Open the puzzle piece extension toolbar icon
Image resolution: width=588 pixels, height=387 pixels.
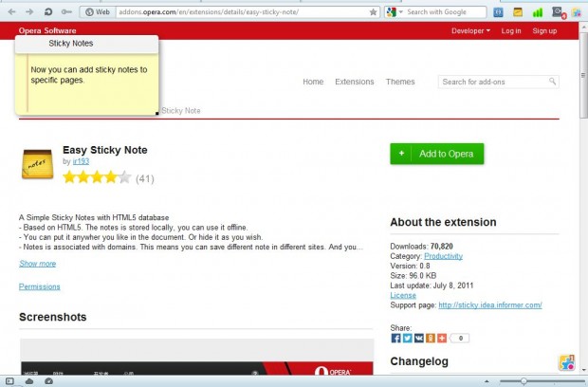[577, 12]
